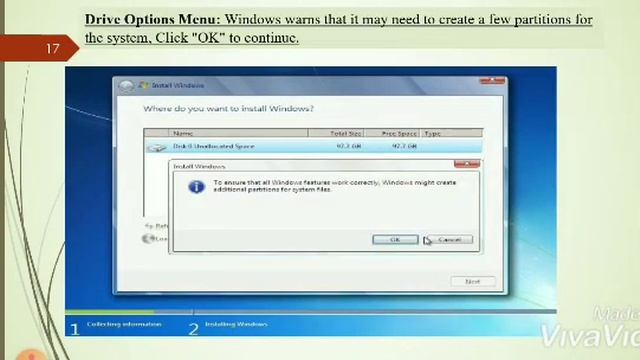Click the 'Collecting information' step label

[x=124, y=324]
